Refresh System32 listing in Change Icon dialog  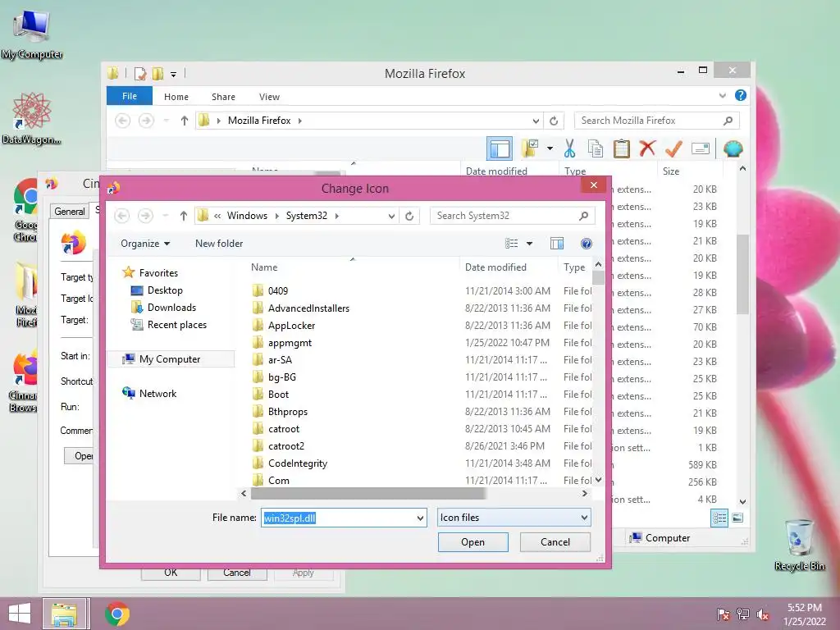click(409, 216)
